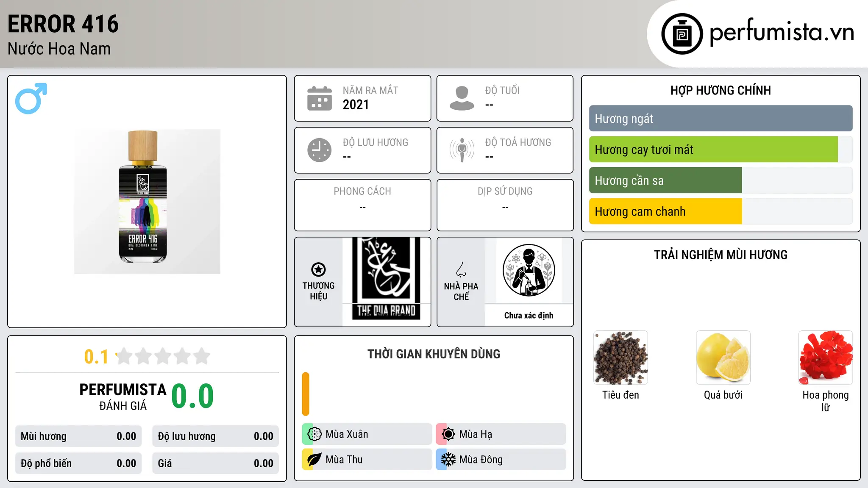868x488 pixels.
Task: Click the Thương hiệu label text
Action: click(318, 291)
